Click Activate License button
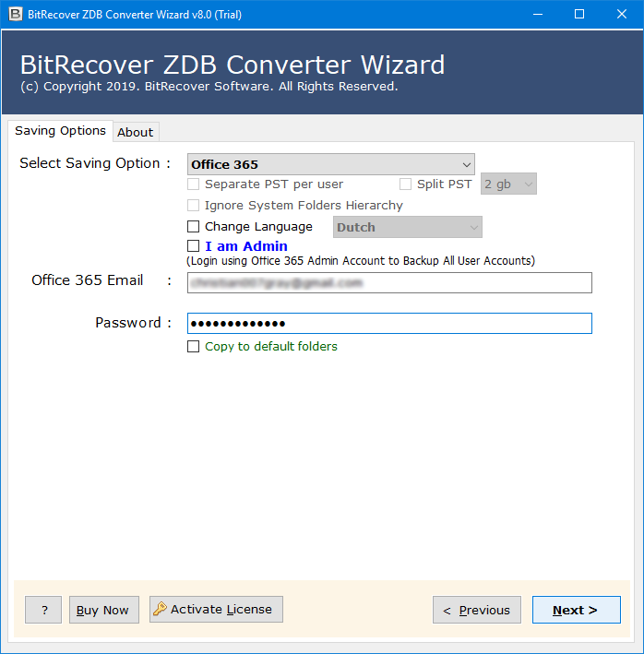644x654 pixels. [216, 610]
